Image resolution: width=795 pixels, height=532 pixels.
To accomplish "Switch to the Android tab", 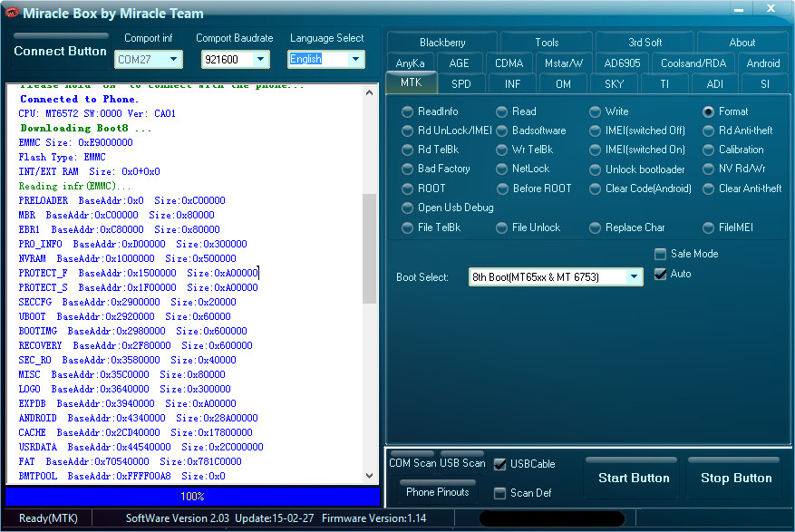I will coord(763,63).
